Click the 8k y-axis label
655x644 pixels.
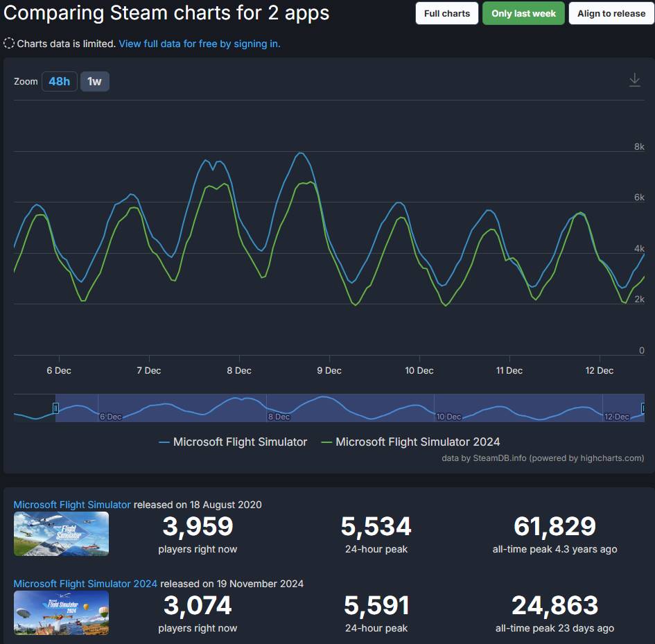click(x=639, y=147)
